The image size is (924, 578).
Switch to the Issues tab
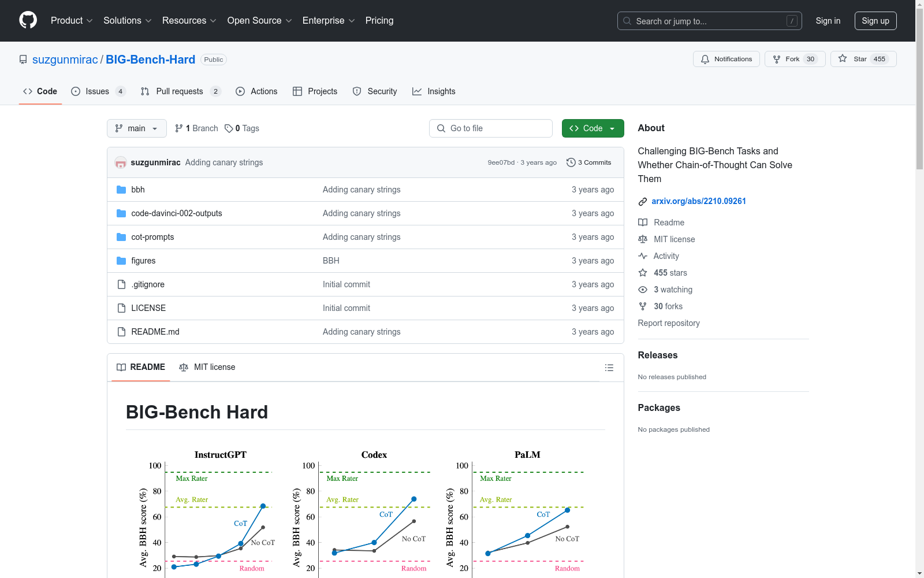(98, 91)
